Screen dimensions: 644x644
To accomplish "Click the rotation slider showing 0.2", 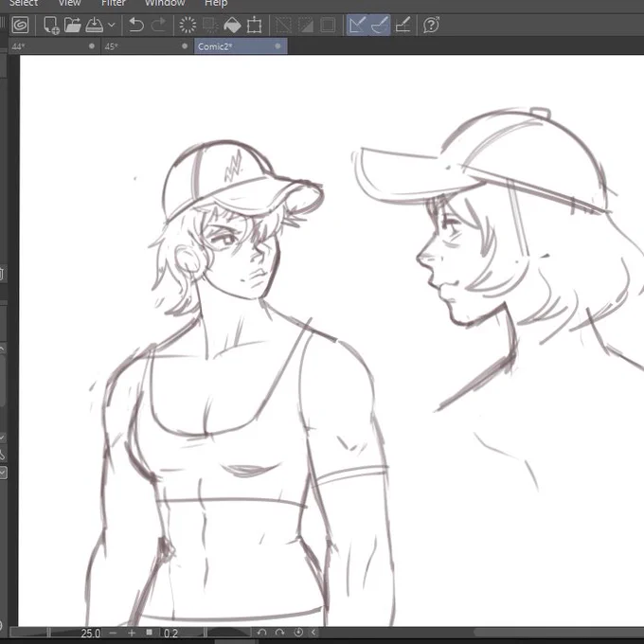I will [x=206, y=633].
